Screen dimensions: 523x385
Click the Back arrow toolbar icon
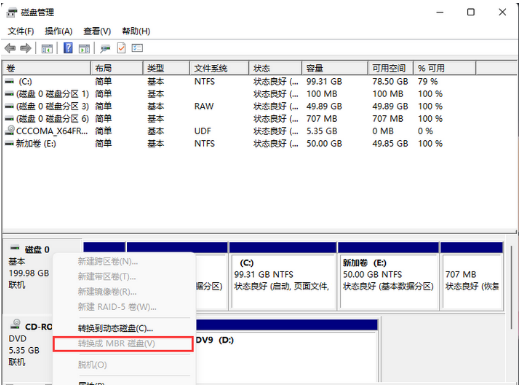tap(10, 48)
